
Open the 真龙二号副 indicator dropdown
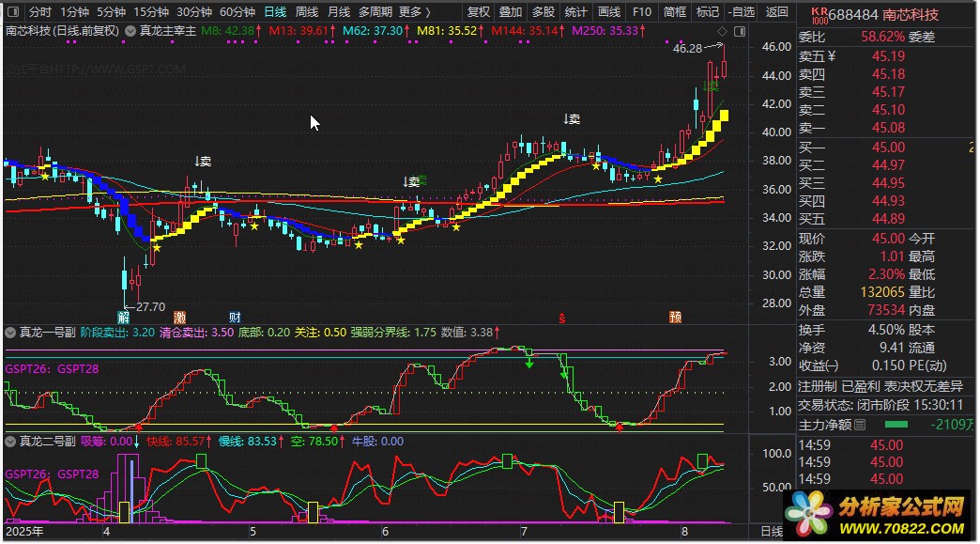point(10,442)
